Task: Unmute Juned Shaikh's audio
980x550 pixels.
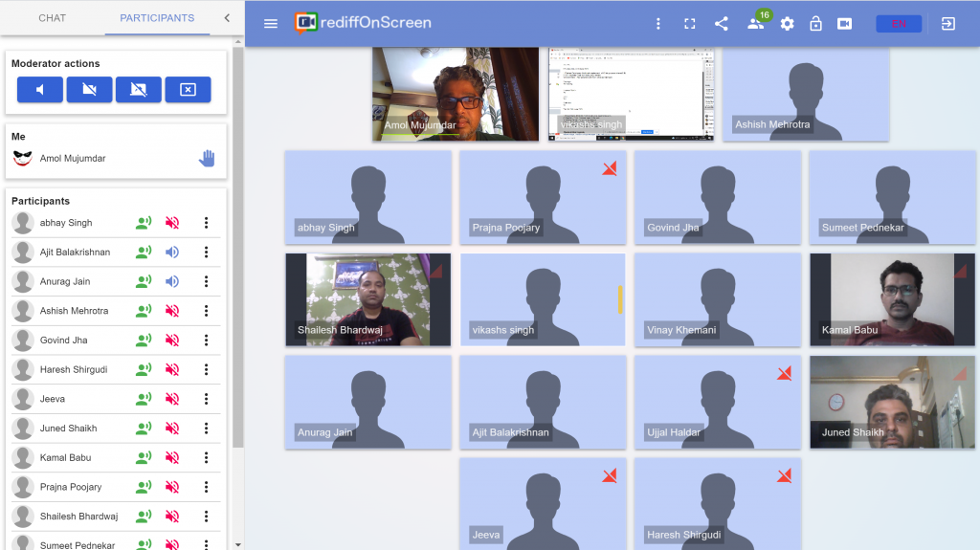Action: [x=172, y=429]
